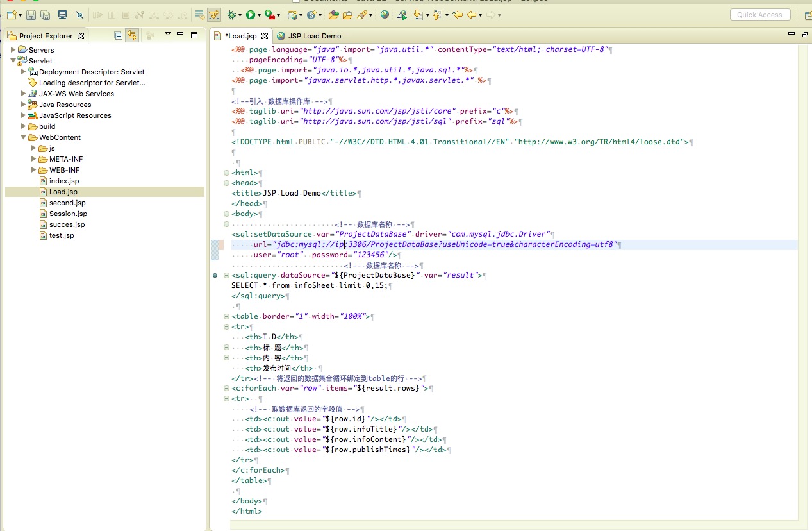Screen dimensions: 812x531
Task: Switch to the Load.jsp editor tab
Action: [x=241, y=36]
